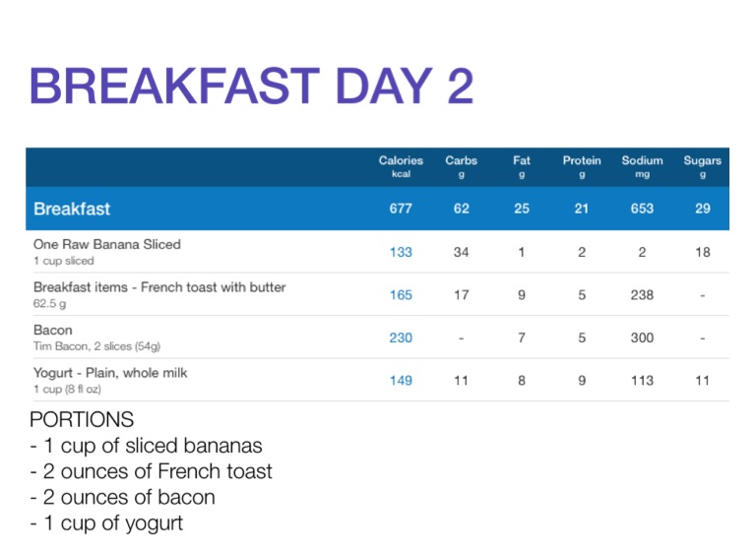Select the 149 calories yogurt link
Viewport: 756px width, 552px height.
point(401,380)
